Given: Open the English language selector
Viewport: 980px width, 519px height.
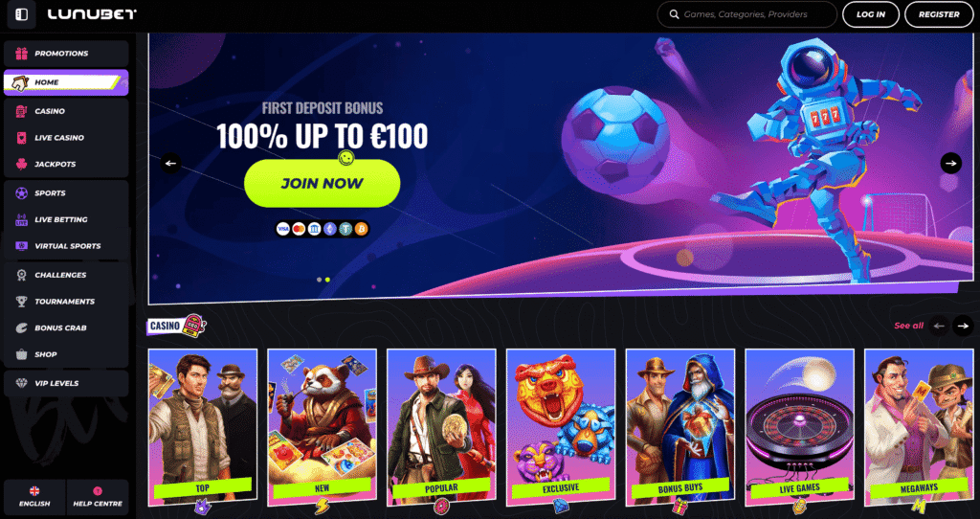Looking at the screenshot, I should point(34,497).
